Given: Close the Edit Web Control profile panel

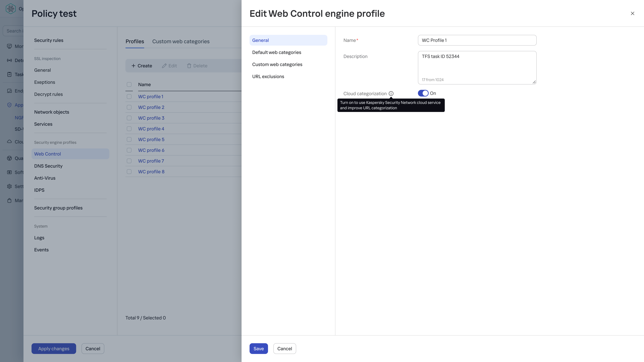Looking at the screenshot, I should coord(632,14).
